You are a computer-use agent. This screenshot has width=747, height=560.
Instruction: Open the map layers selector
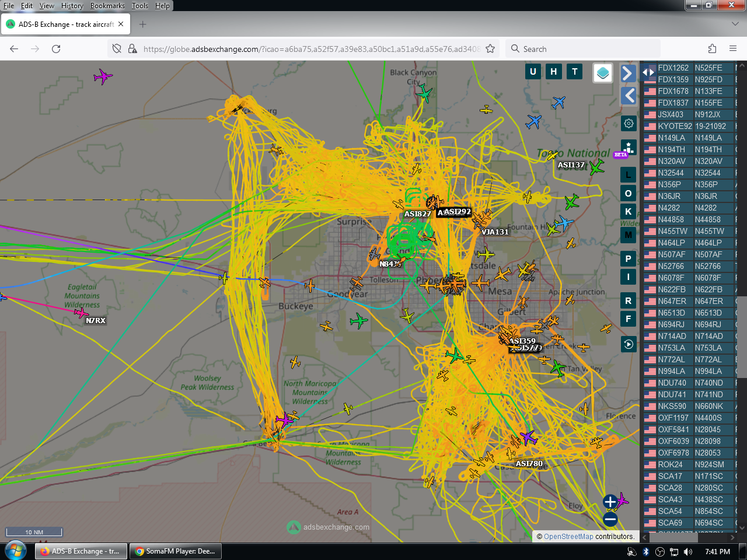pyautogui.click(x=603, y=73)
